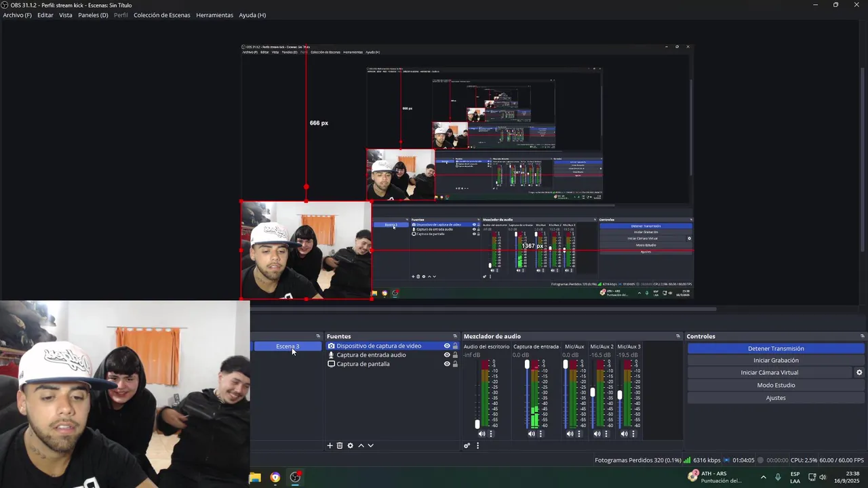
Task: Toggle visibility of Captura de pantalla
Action: [447, 364]
